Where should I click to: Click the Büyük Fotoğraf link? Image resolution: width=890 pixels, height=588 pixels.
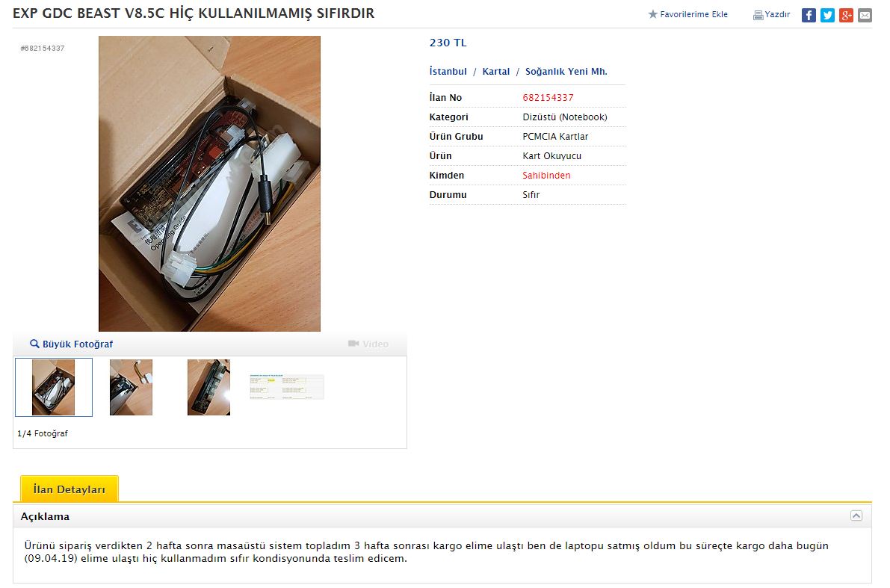pos(77,344)
